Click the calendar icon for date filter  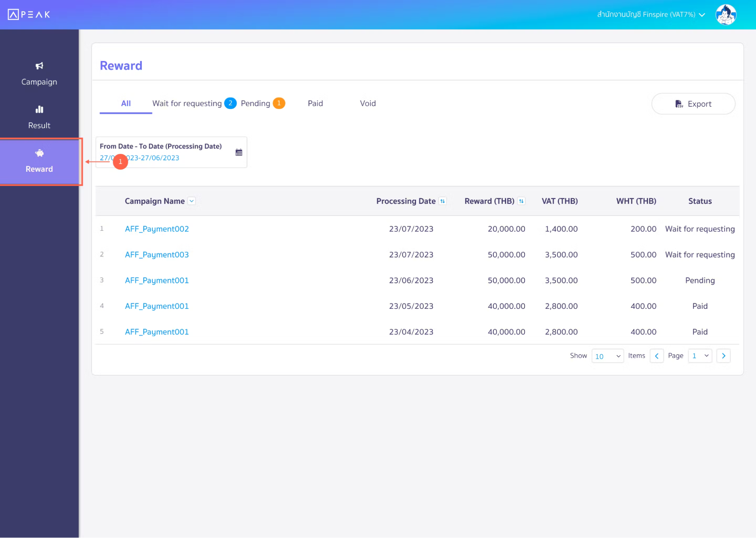pyautogui.click(x=239, y=152)
